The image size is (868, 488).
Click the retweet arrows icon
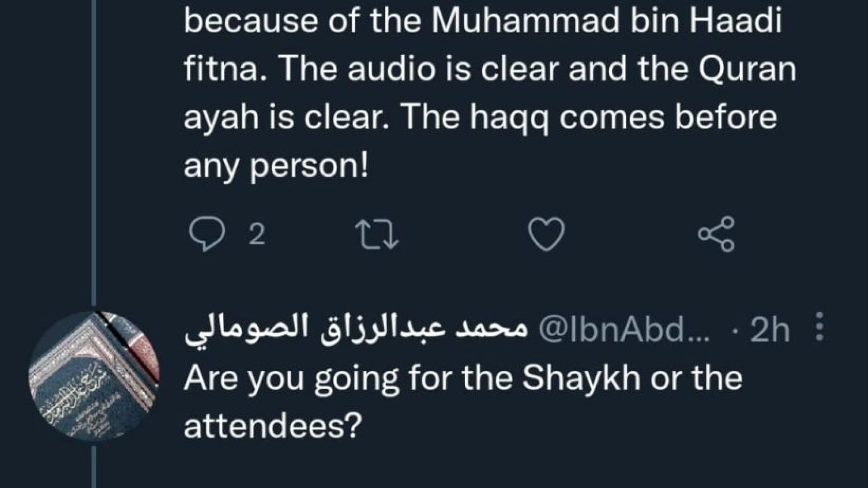click(x=377, y=235)
